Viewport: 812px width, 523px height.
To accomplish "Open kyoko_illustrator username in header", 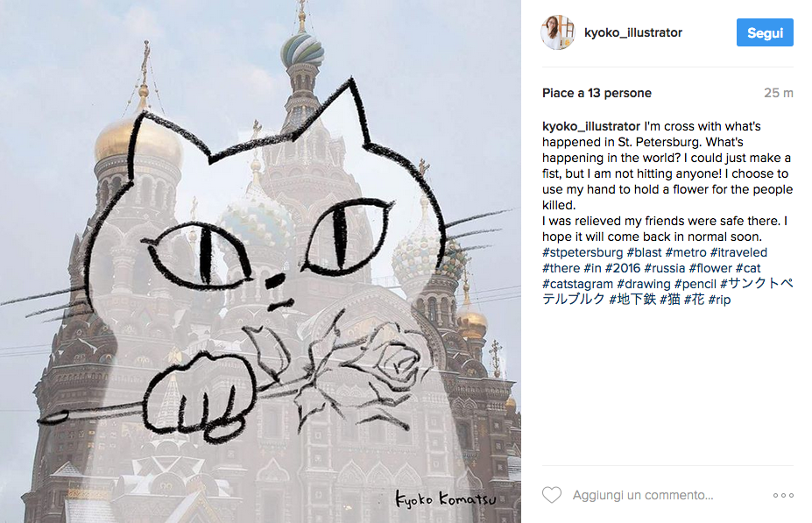I will (x=632, y=32).
